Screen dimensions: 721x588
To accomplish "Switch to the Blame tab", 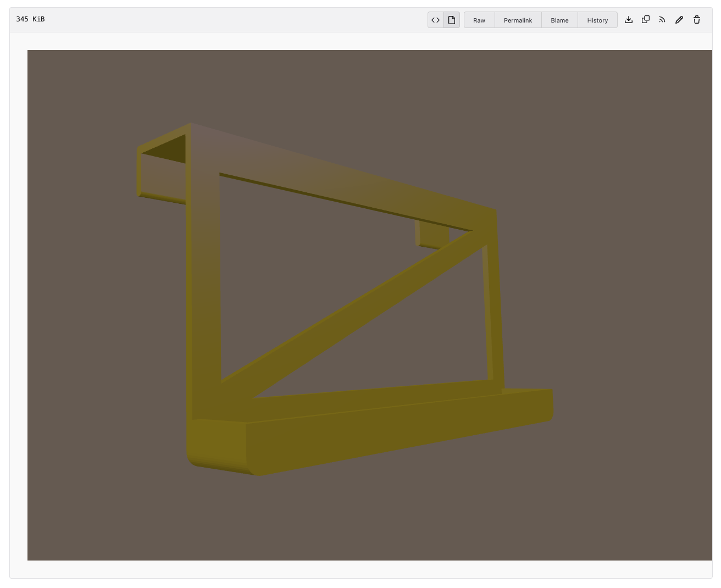I will pos(559,20).
